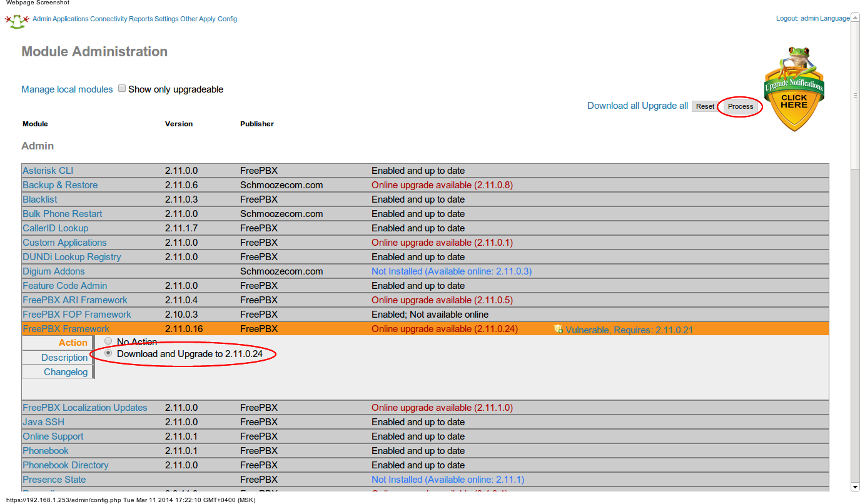
Task: Click the Publisher column header
Action: [x=257, y=124]
